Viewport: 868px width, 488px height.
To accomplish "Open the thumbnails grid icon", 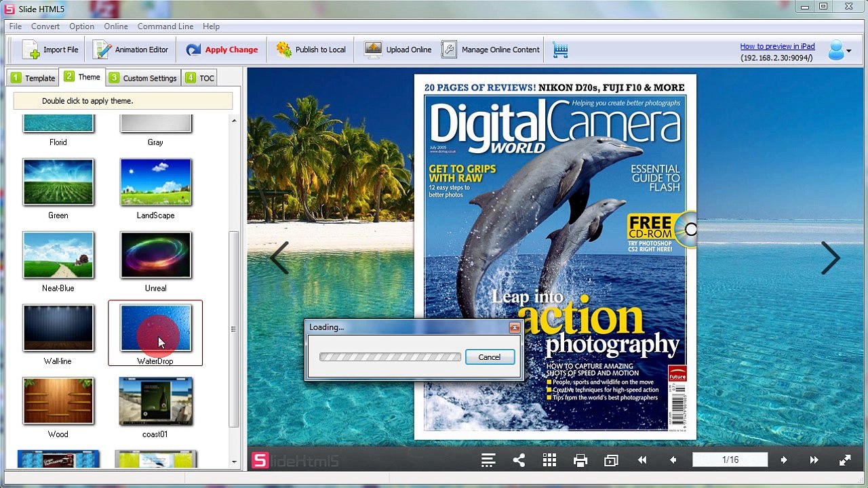I will (x=550, y=460).
